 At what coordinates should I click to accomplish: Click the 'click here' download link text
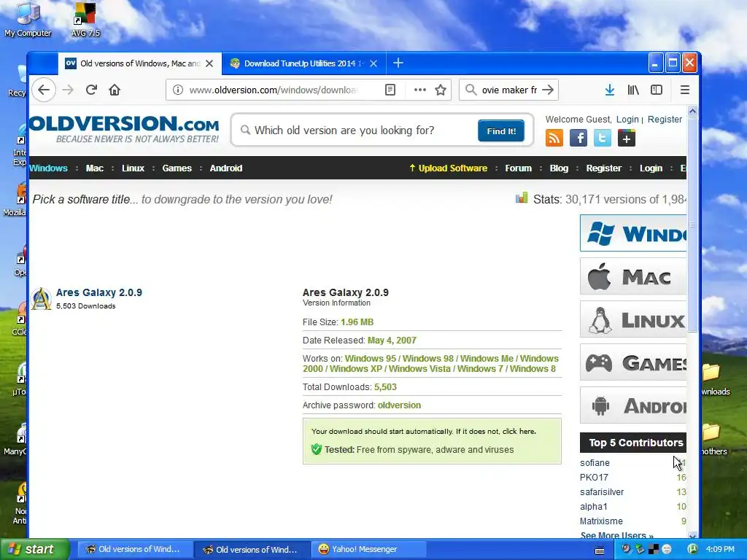(x=519, y=432)
